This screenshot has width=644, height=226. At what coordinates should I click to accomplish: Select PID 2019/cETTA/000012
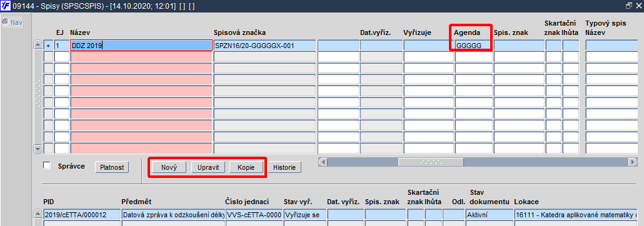pos(82,215)
